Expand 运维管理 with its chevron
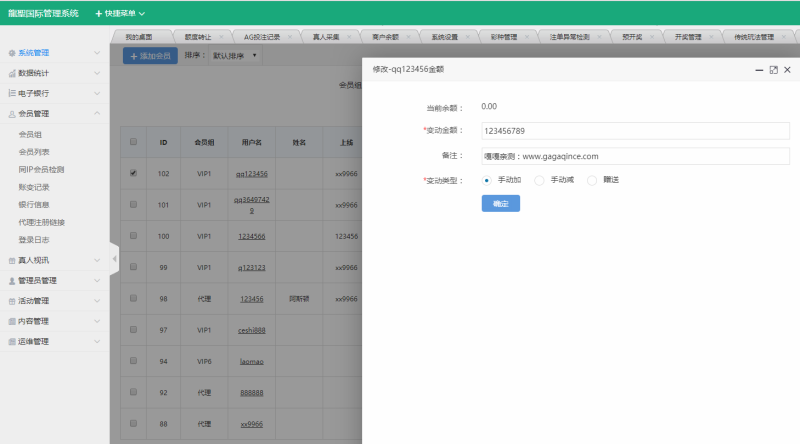This screenshot has height=444, width=800. coord(97,341)
